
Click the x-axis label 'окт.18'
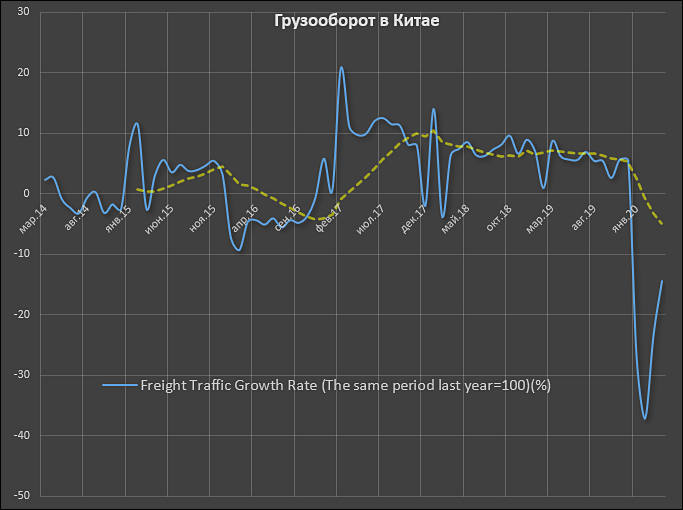[x=499, y=218]
